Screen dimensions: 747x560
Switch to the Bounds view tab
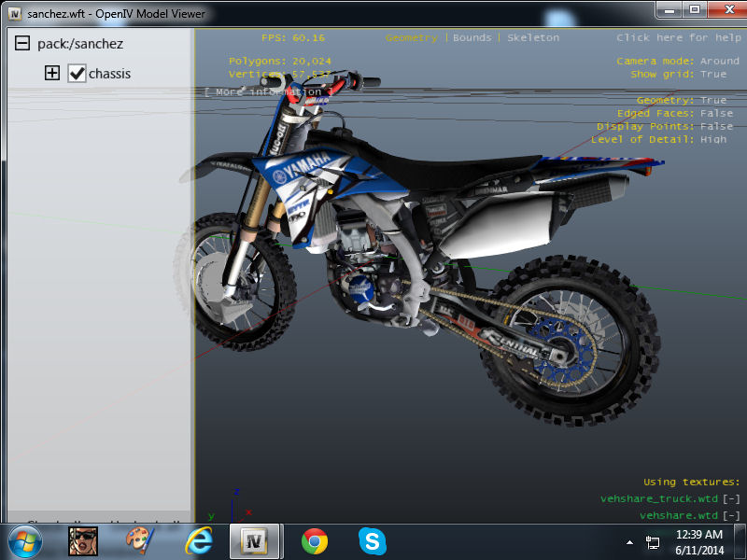472,37
